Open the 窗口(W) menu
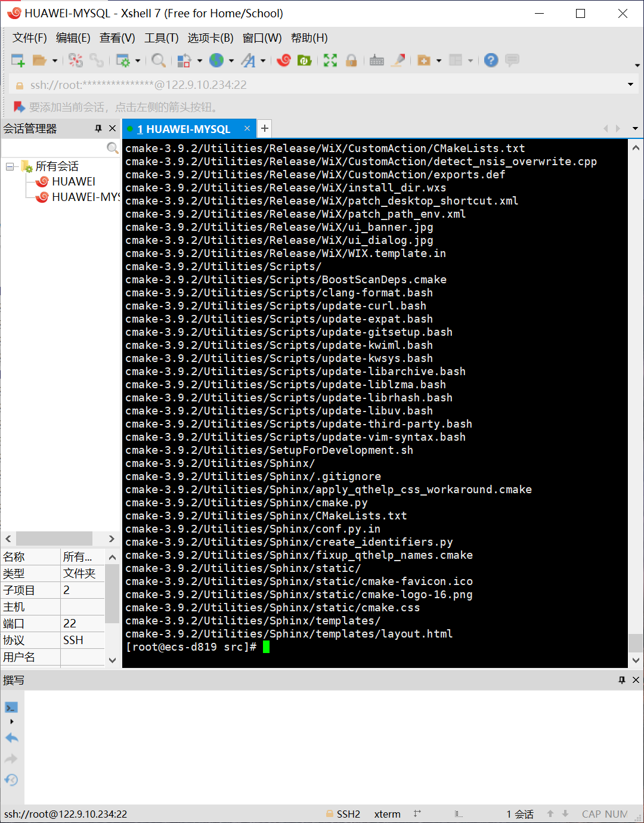 coord(262,38)
